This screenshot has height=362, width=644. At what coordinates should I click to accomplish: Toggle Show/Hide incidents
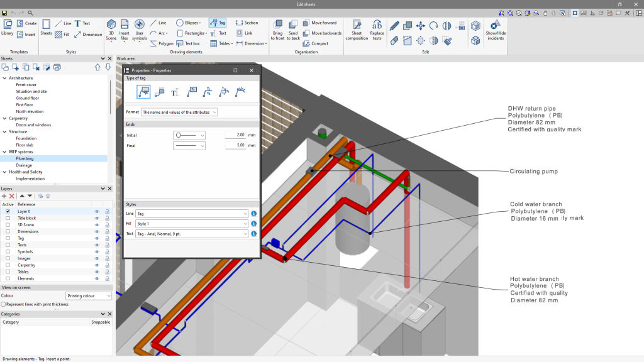pyautogui.click(x=496, y=30)
